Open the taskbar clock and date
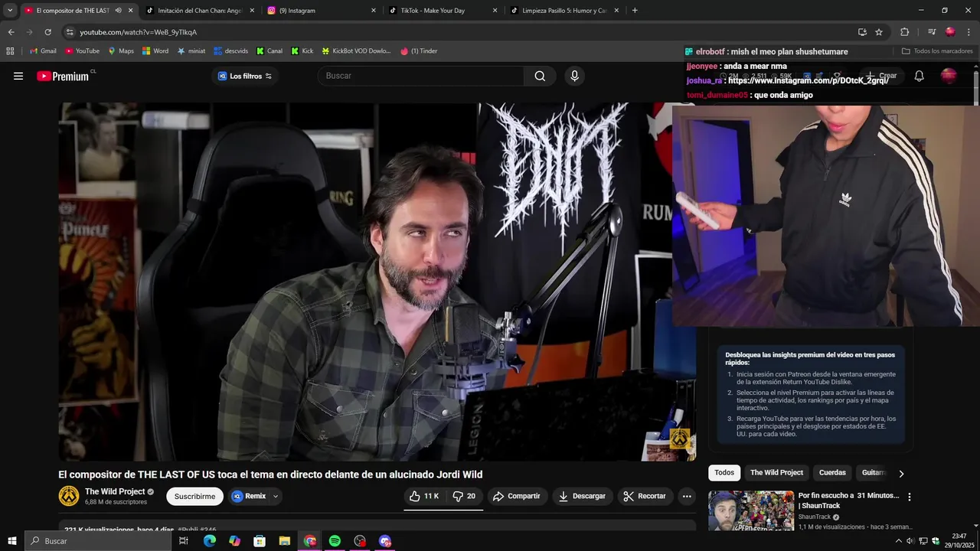This screenshot has height=551, width=980. coord(959,541)
